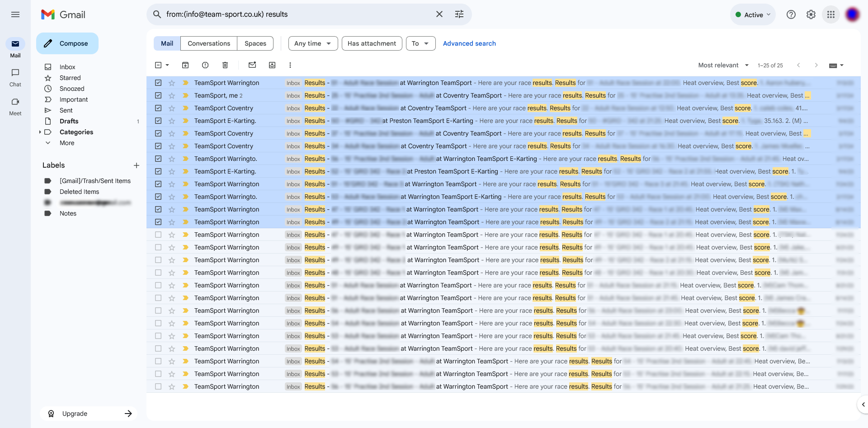
Task: Open the Snoozed folder
Action: 72,89
